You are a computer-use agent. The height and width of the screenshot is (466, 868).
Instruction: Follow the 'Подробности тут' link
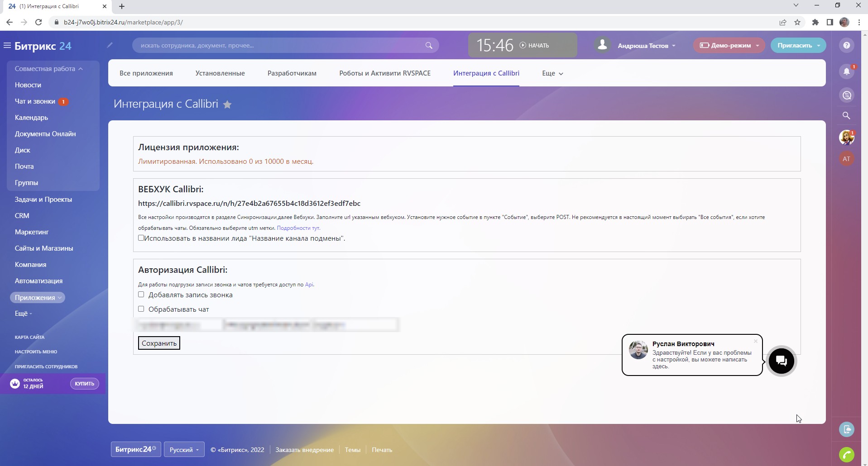[x=298, y=228]
